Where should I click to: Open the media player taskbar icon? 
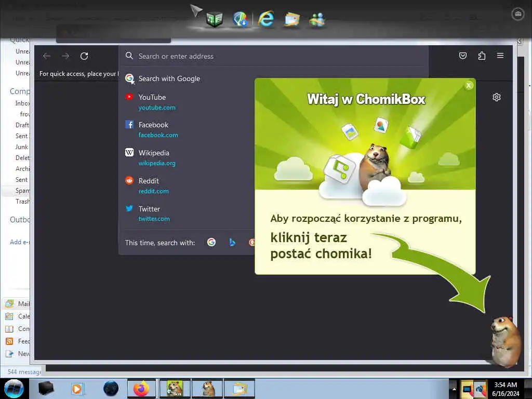point(77,389)
